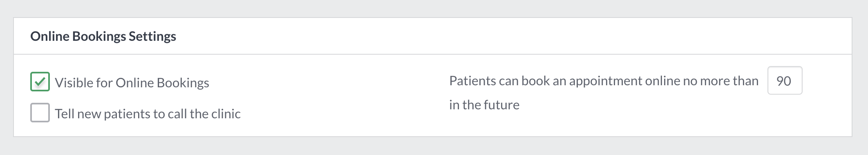Click the 'in the future' text
Screen dimensions: 868x155
pyautogui.click(x=484, y=105)
